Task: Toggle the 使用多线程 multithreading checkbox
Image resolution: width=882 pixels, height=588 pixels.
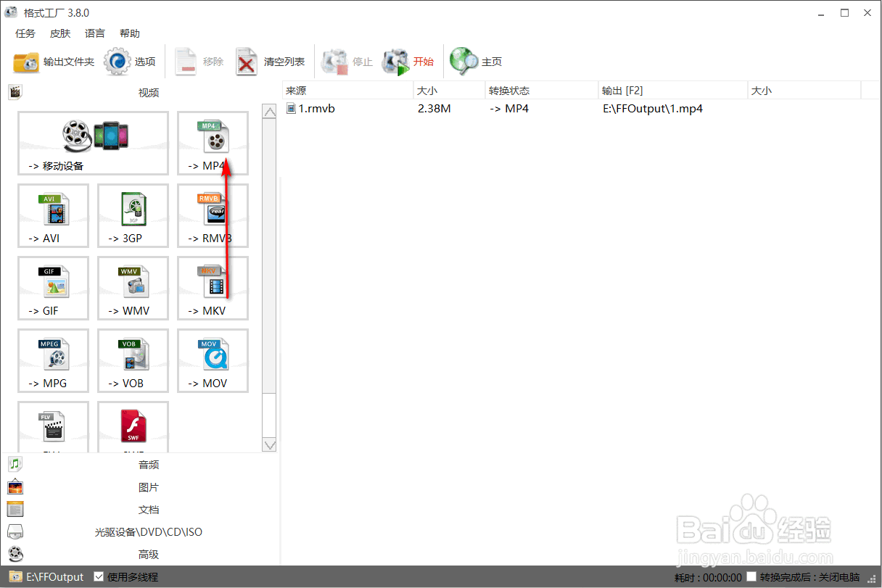Action: click(x=99, y=577)
